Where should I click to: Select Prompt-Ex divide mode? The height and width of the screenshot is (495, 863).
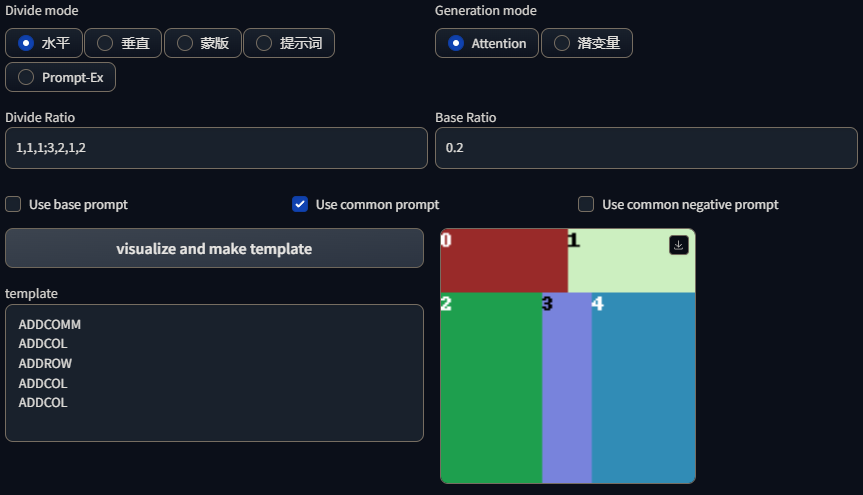tap(61, 77)
